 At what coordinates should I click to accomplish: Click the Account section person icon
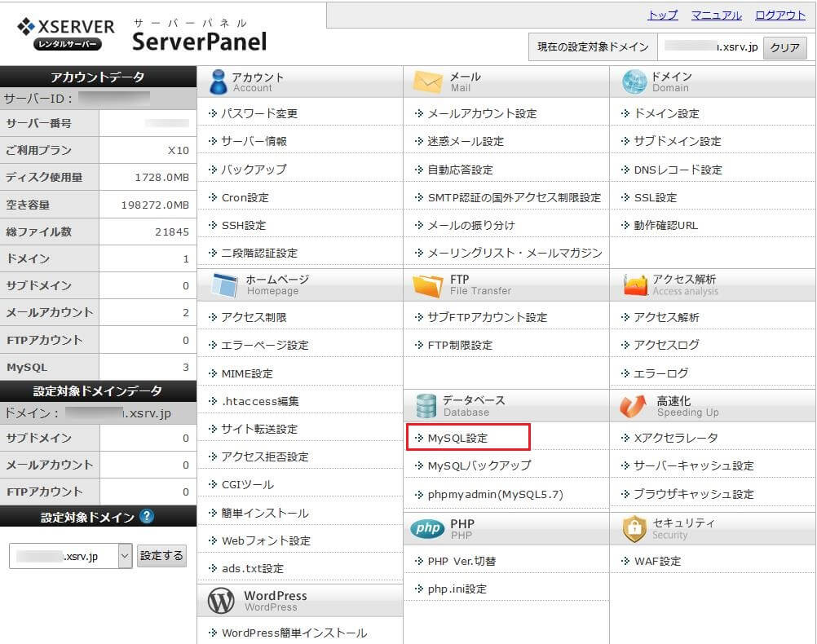coord(218,82)
